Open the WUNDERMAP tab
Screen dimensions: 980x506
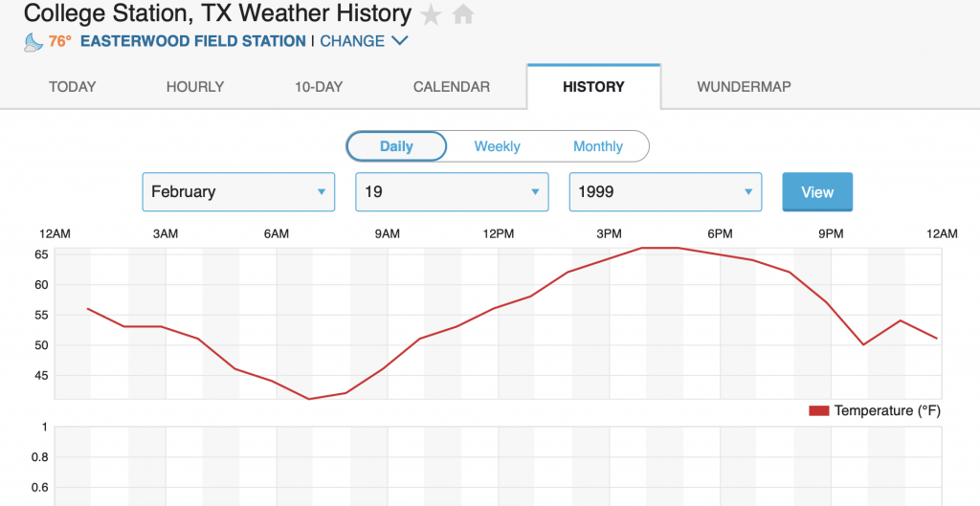[744, 87]
